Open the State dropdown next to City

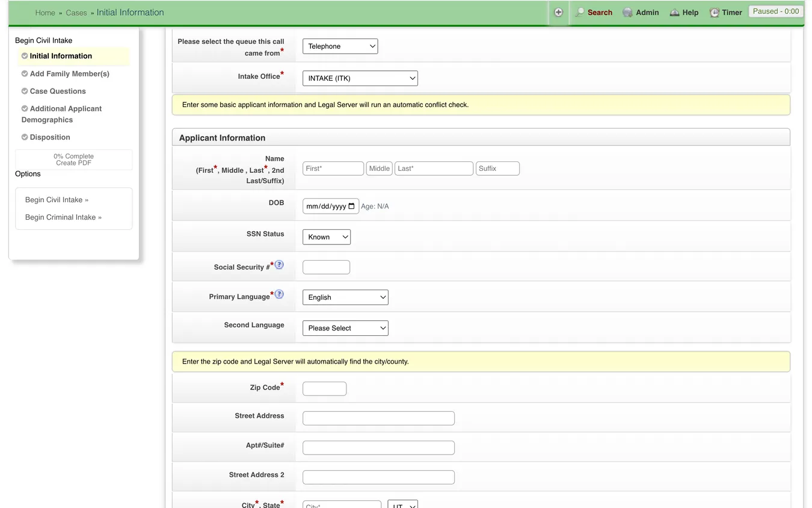[x=402, y=505]
